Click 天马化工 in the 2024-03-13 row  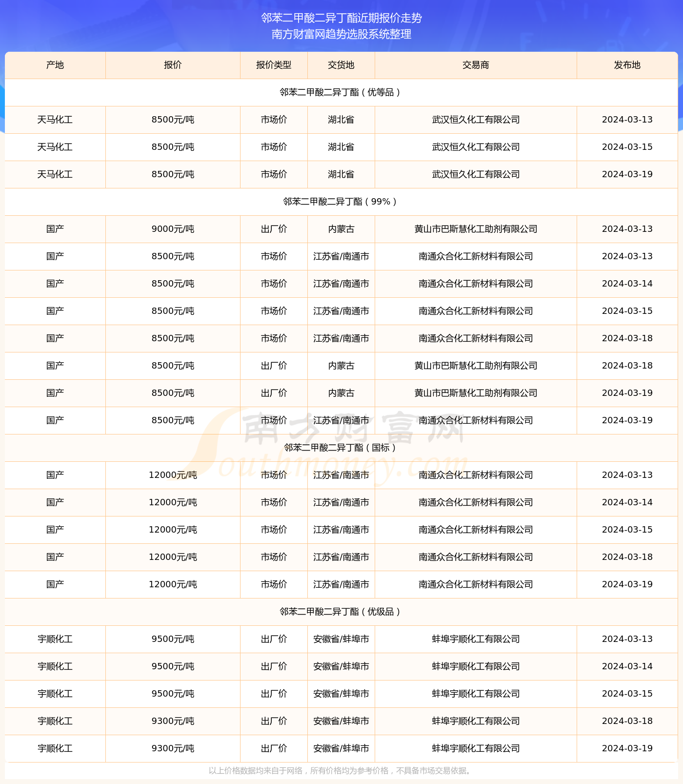55,120
